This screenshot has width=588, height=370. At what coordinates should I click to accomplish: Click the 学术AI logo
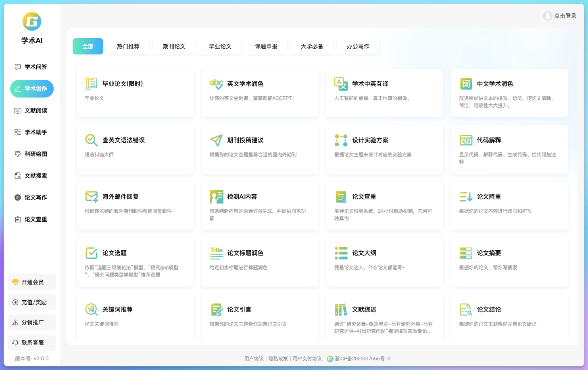31,27
